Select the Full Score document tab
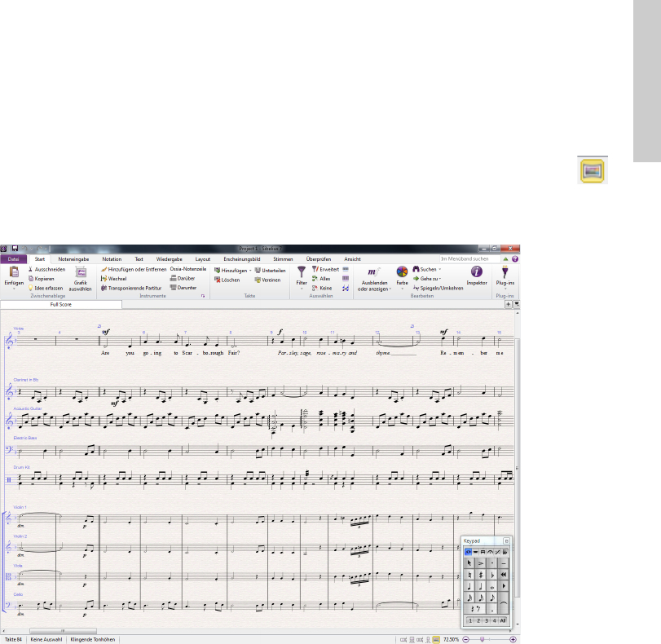 click(61, 305)
